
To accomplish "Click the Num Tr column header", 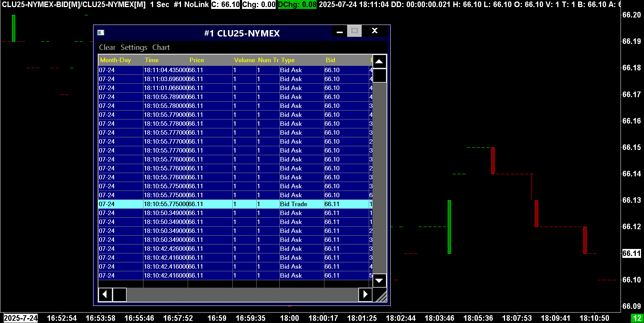I will coord(268,60).
